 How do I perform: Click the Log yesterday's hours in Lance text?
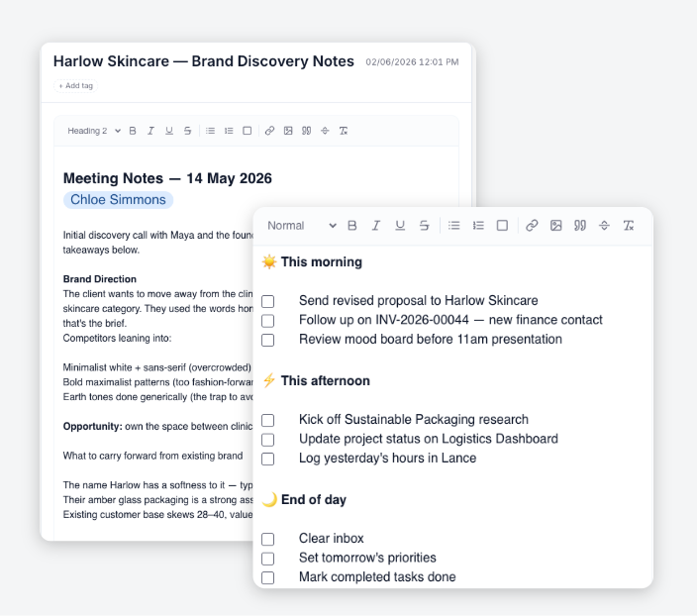[388, 459]
